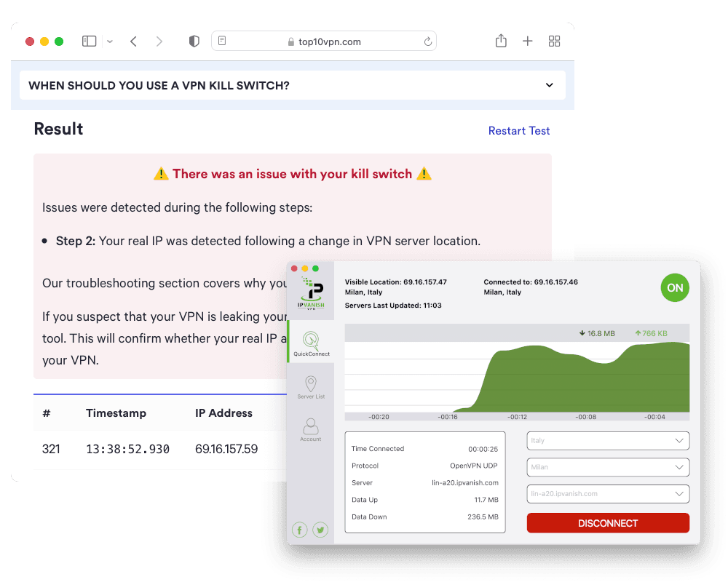Select the Connected to 69.16.157.46 text
This screenshot has height=582, width=728.
coord(531,282)
